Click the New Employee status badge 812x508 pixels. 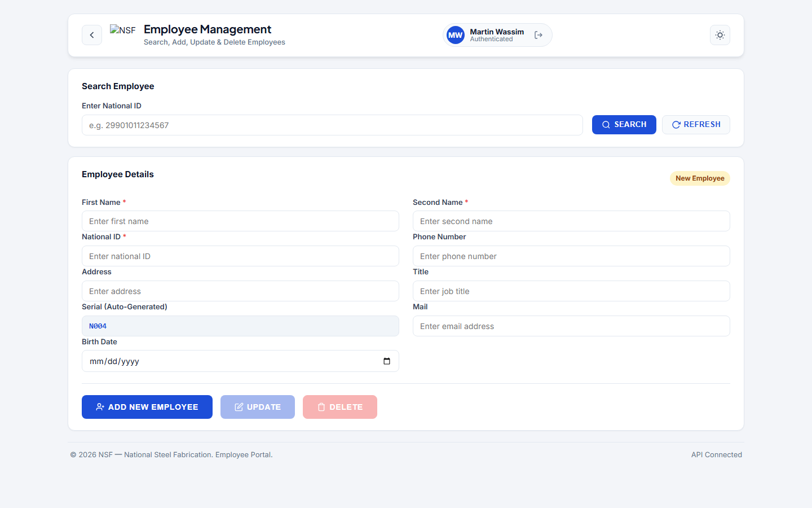700,178
